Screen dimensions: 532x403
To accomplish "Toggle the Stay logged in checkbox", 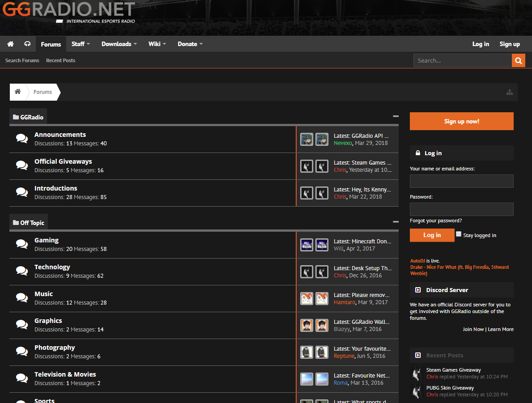I will pos(459,234).
